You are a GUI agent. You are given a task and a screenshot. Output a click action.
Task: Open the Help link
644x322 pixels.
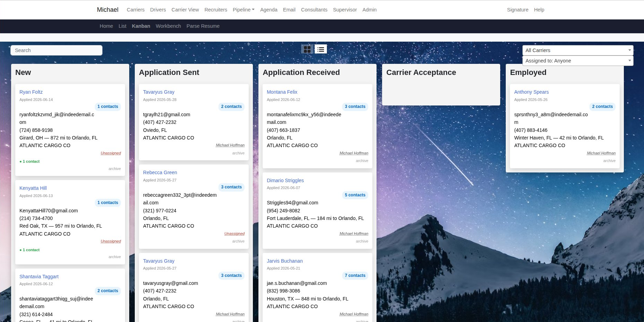539,10
